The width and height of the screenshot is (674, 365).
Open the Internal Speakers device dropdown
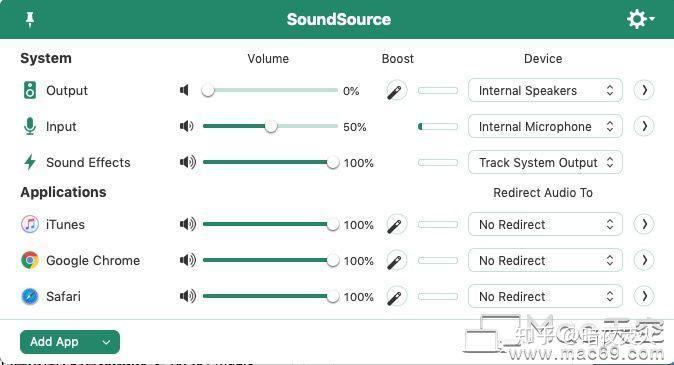tap(545, 90)
